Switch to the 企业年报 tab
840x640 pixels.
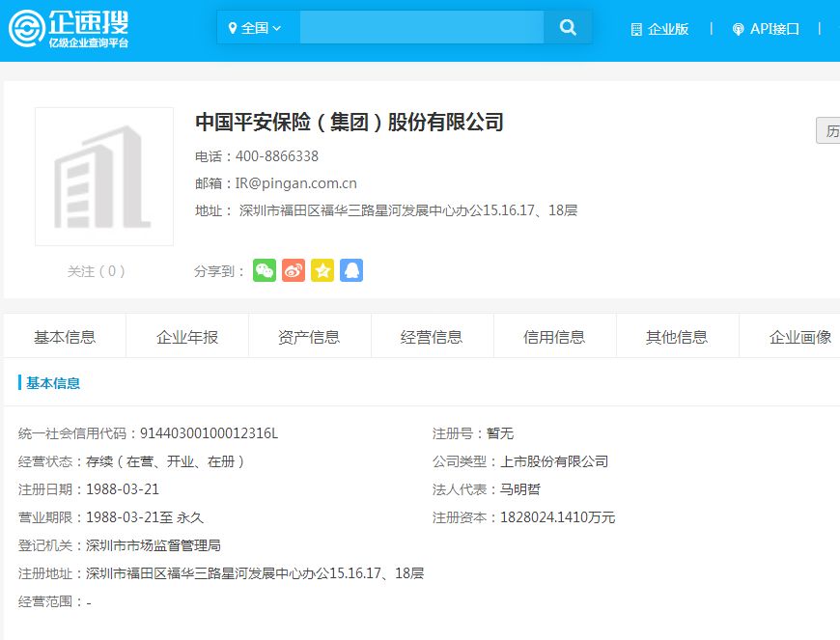coord(186,335)
